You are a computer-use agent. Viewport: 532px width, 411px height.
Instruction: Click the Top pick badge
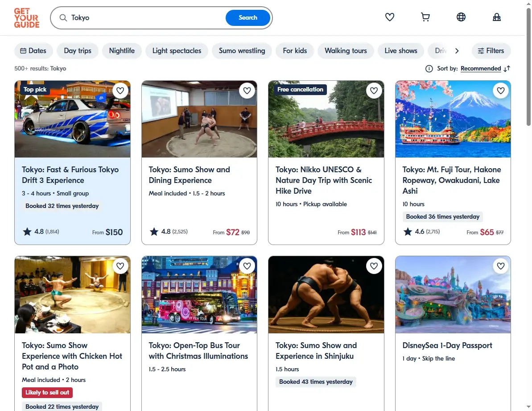[x=35, y=90]
